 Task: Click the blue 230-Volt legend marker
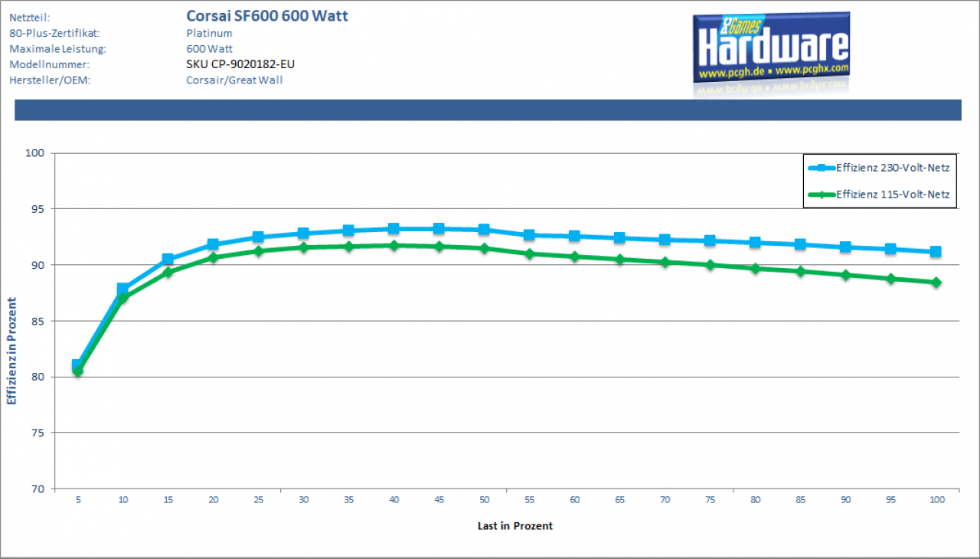click(821, 168)
